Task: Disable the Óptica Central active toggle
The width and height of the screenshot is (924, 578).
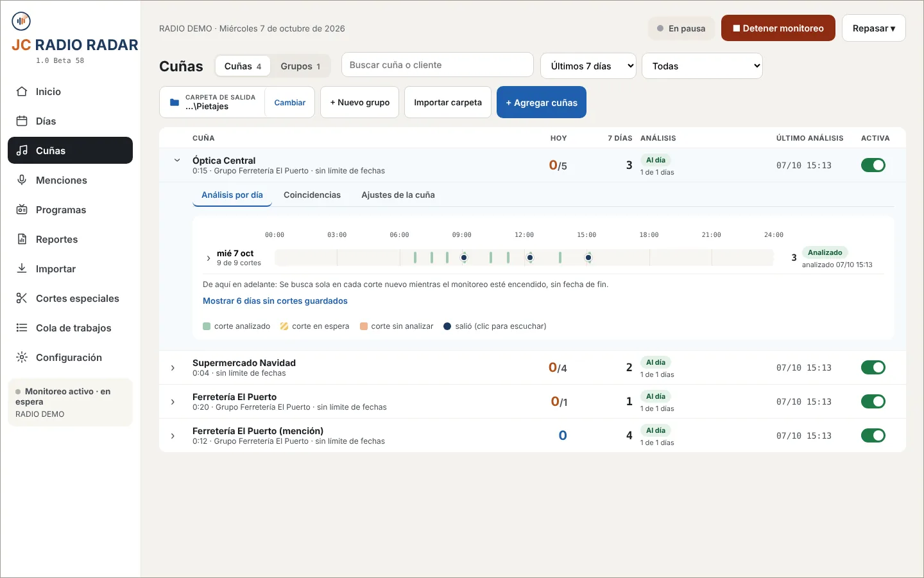Action: (x=873, y=166)
